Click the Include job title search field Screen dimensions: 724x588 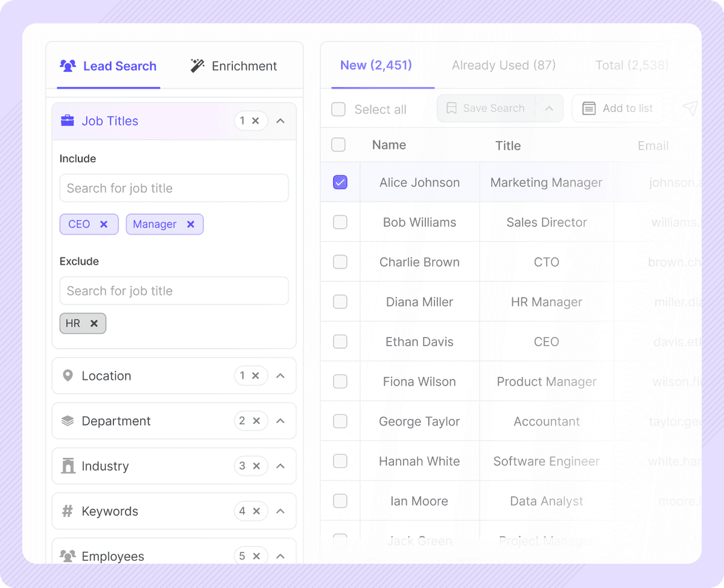tap(174, 188)
